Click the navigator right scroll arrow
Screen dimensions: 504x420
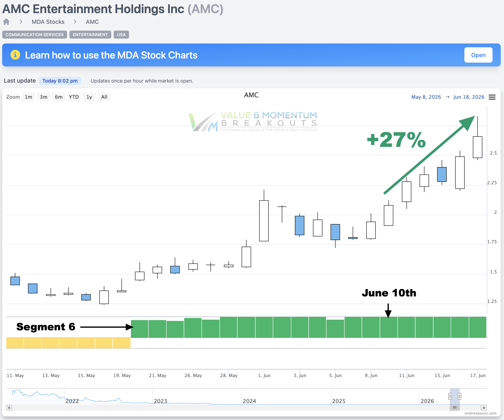(x=484, y=408)
